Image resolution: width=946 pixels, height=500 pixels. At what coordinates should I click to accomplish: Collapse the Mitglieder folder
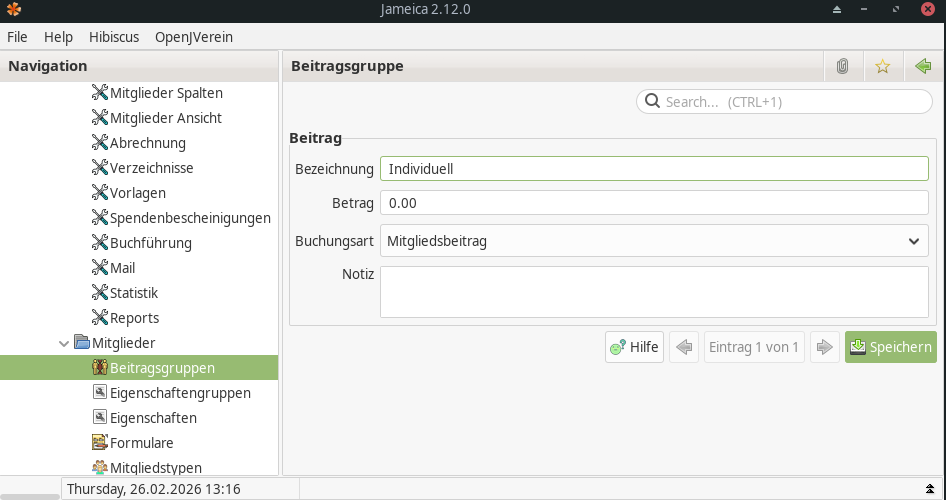click(64, 343)
